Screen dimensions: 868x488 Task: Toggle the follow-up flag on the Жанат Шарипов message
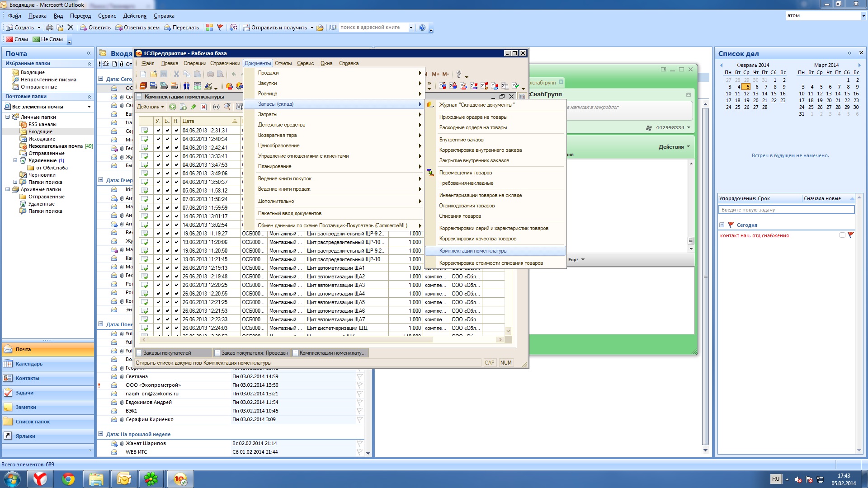[x=360, y=443]
